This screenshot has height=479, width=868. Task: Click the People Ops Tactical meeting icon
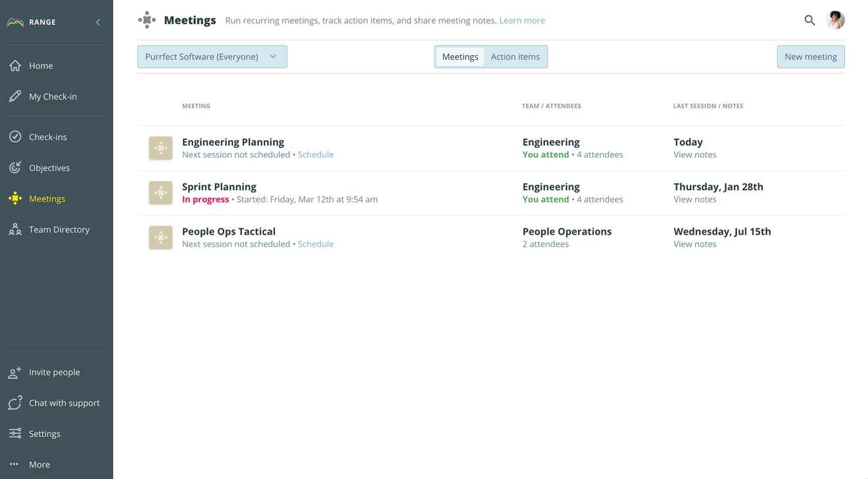click(x=160, y=237)
